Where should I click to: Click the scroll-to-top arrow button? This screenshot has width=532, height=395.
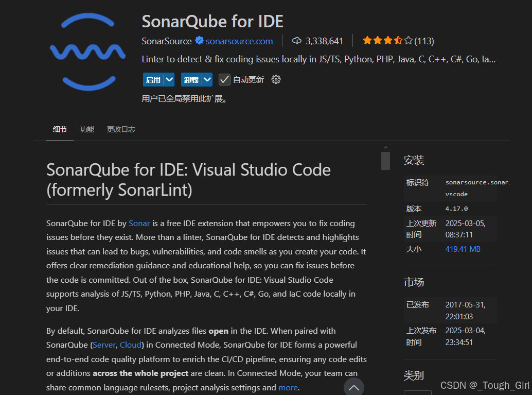[354, 387]
